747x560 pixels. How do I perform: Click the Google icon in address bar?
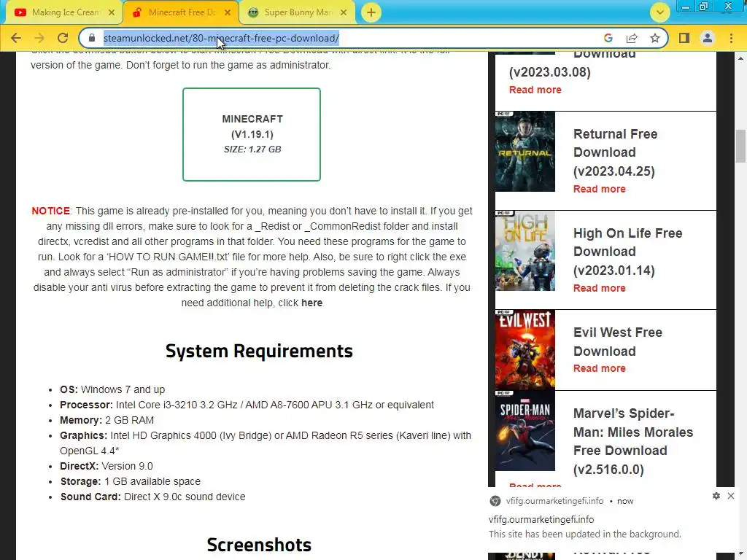608,38
